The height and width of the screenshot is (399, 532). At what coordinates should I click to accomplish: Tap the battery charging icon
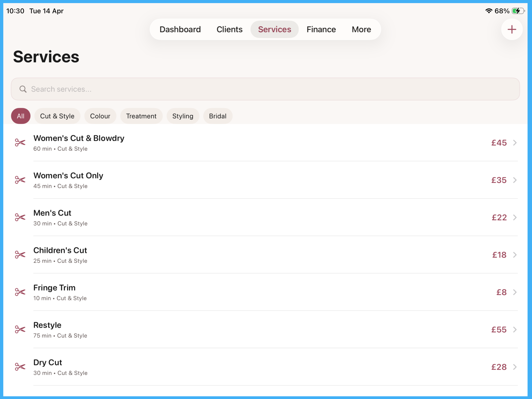pyautogui.click(x=518, y=11)
